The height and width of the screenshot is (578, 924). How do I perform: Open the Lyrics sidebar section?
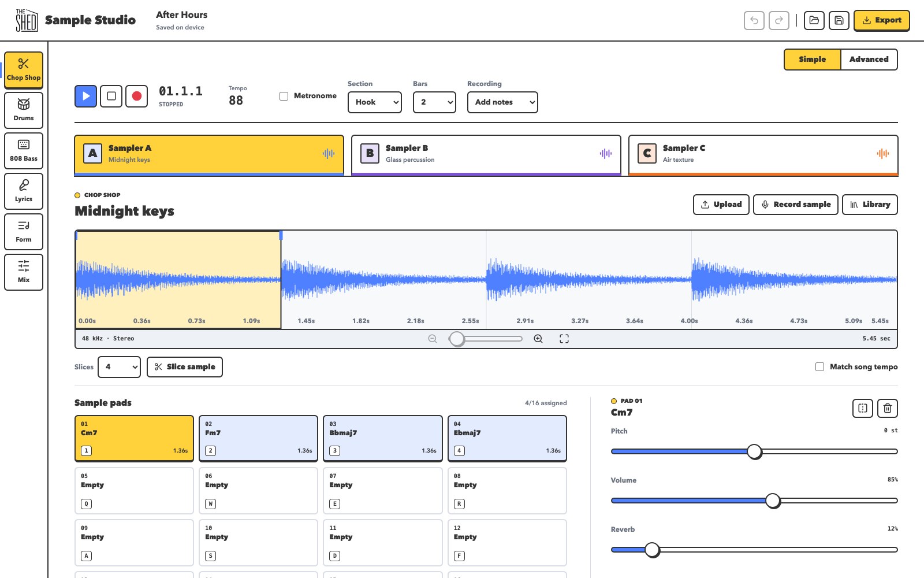pyautogui.click(x=24, y=191)
